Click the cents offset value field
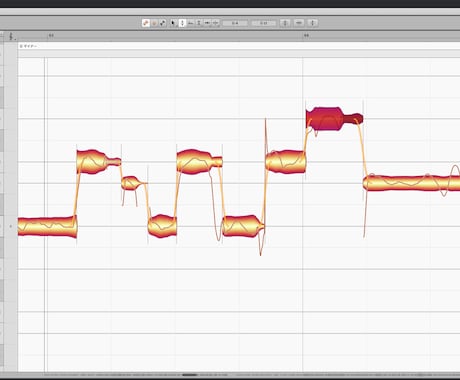 [x=264, y=23]
